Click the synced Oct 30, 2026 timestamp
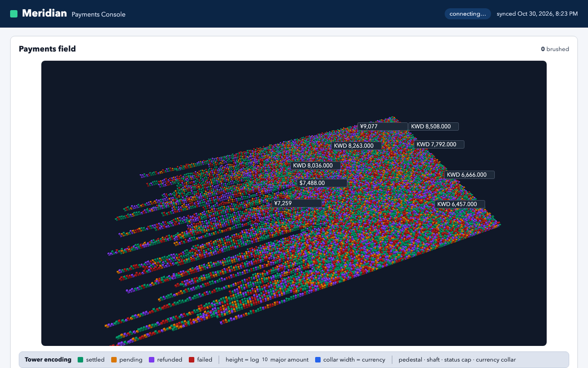Image resolution: width=588 pixels, height=368 pixels. (537, 14)
